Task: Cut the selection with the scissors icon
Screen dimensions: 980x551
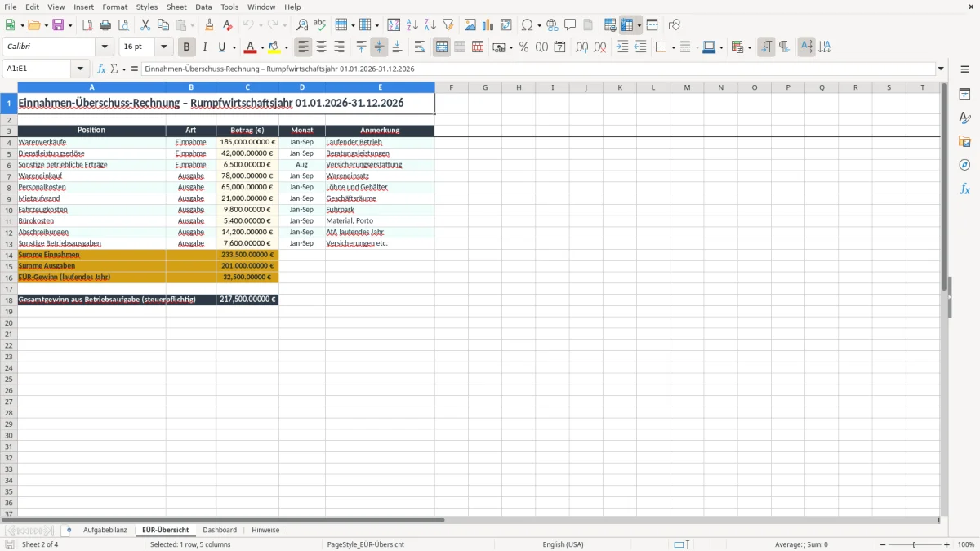Action: click(x=145, y=25)
